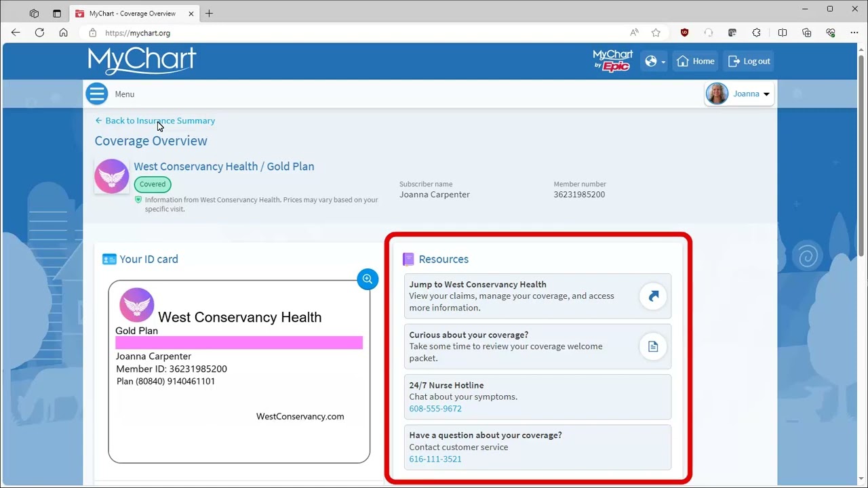Close the Coverage Overview tab
Screen dimensions: 868x488
(x=191, y=14)
